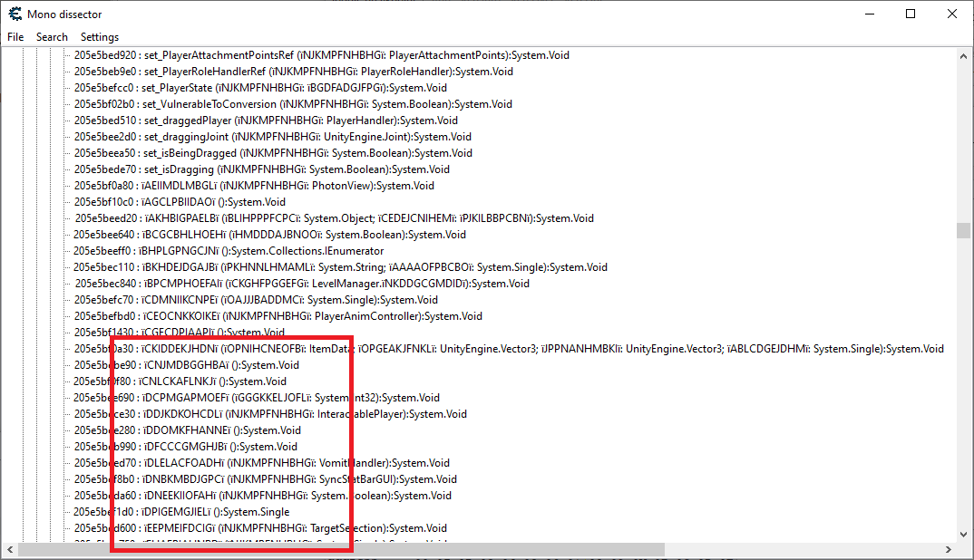
Task: Open the Search menu
Action: 52,37
